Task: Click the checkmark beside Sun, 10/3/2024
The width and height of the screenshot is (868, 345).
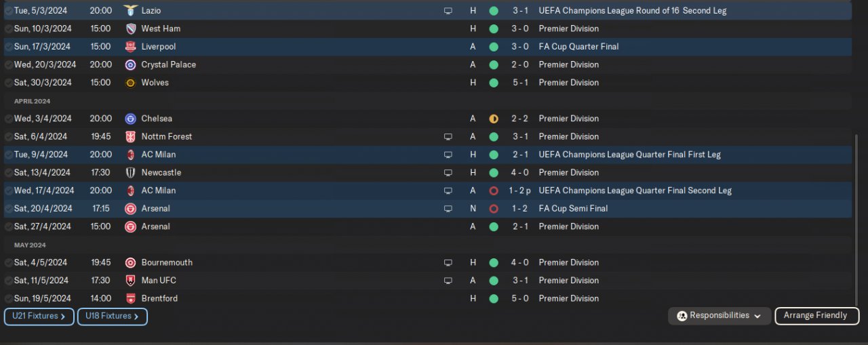Action: click(8, 29)
